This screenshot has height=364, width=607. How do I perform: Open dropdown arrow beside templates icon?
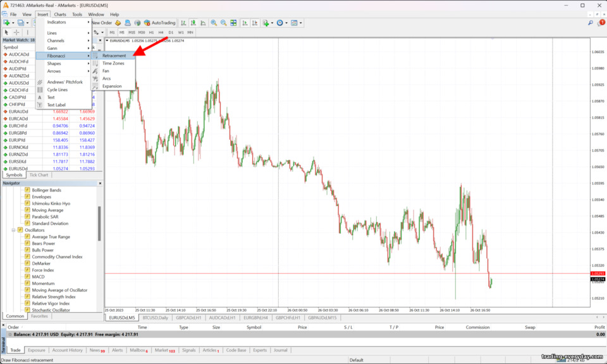301,23
